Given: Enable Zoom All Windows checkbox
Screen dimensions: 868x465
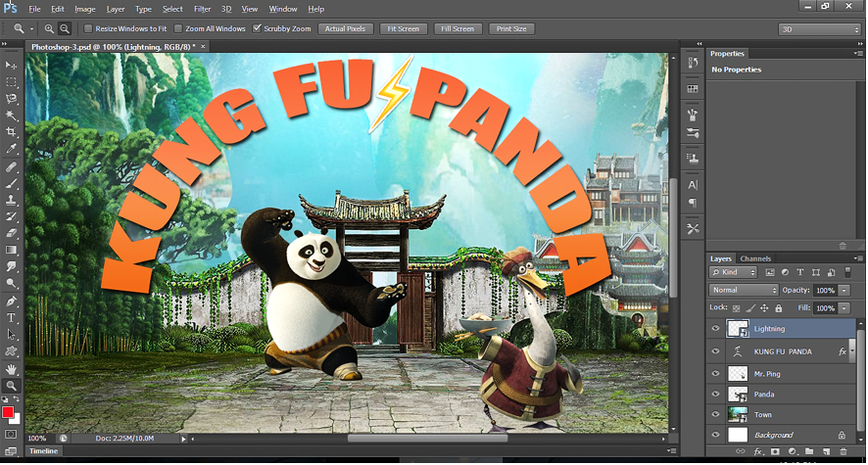Looking at the screenshot, I should coord(178,28).
